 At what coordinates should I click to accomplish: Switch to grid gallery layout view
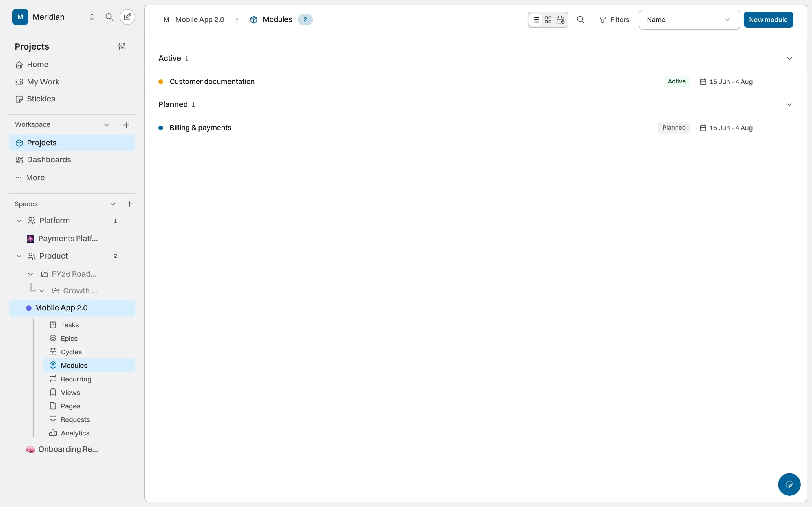[x=548, y=20]
